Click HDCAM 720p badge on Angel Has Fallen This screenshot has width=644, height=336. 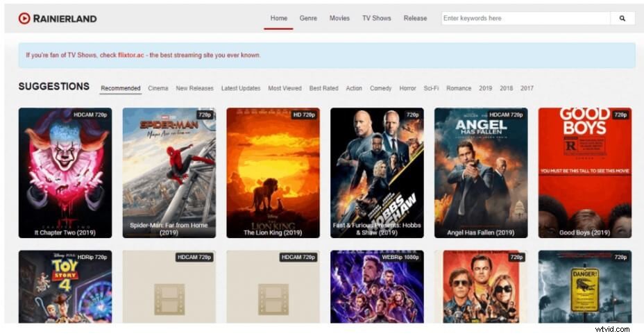pyautogui.click(x=506, y=115)
